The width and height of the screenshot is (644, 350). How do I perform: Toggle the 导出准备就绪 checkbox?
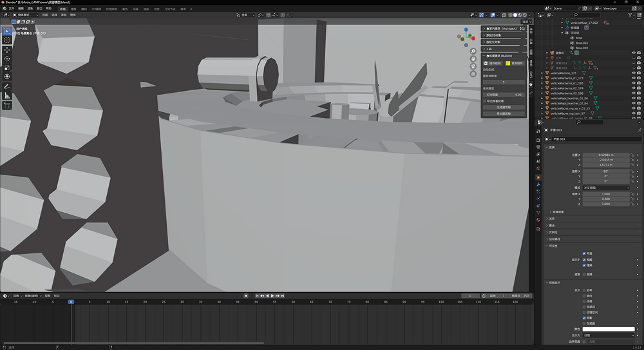tap(485, 101)
